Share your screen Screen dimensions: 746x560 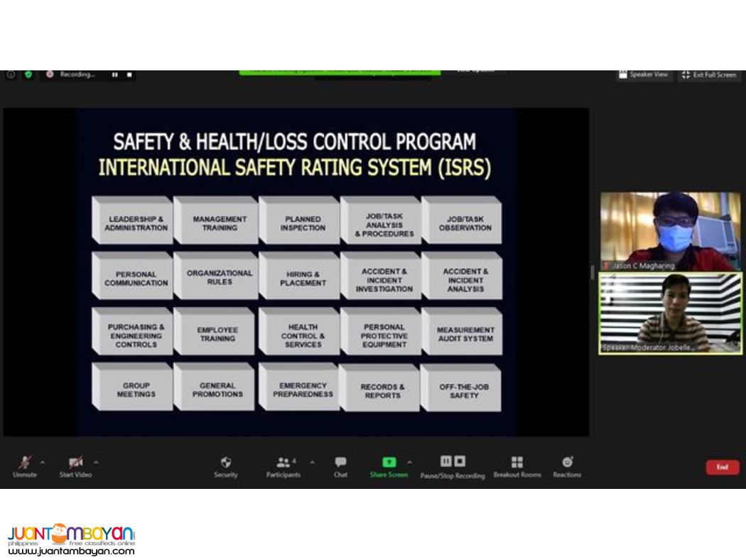[389, 461]
